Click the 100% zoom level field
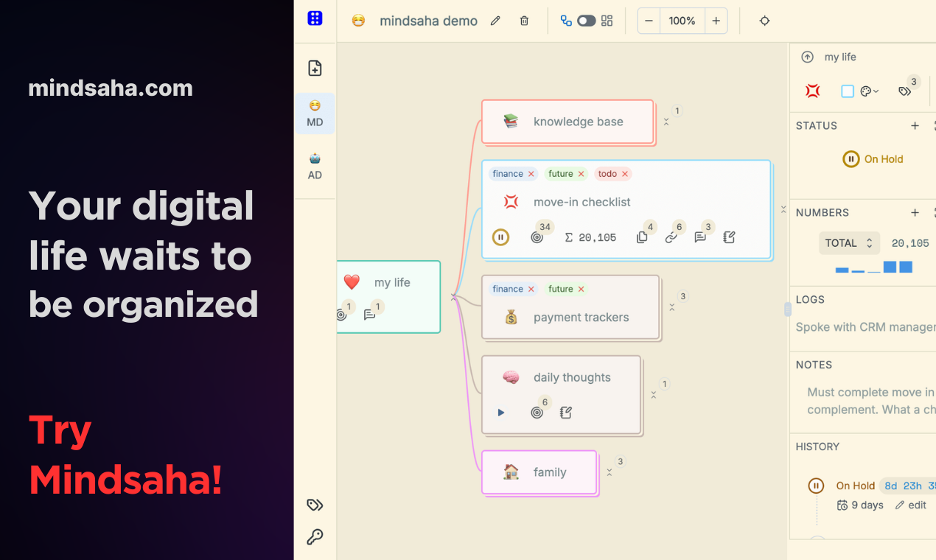The image size is (936, 560). (682, 21)
